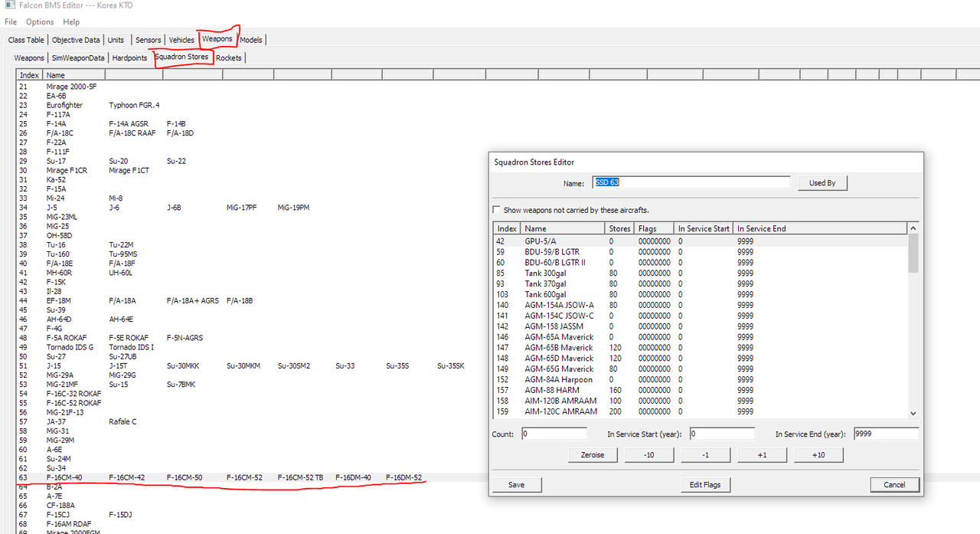
Task: Switch to the Sensors tab
Action: [x=149, y=40]
